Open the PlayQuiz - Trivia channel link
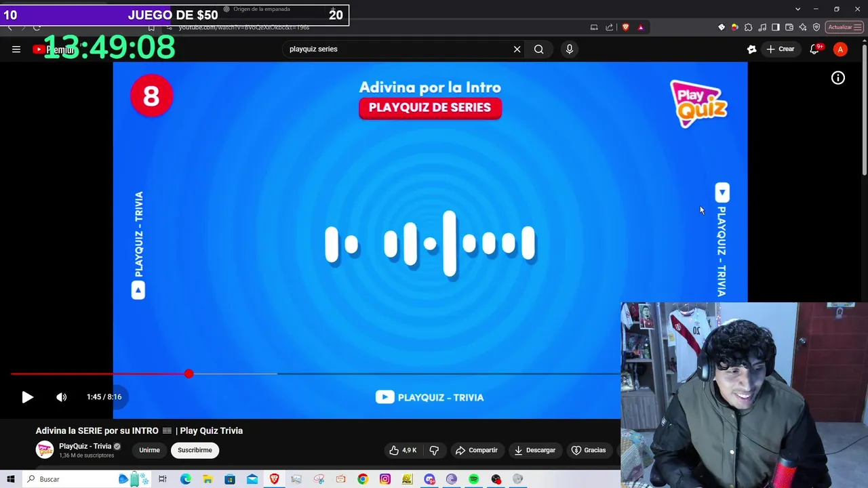This screenshot has width=868, height=488. tap(85, 446)
